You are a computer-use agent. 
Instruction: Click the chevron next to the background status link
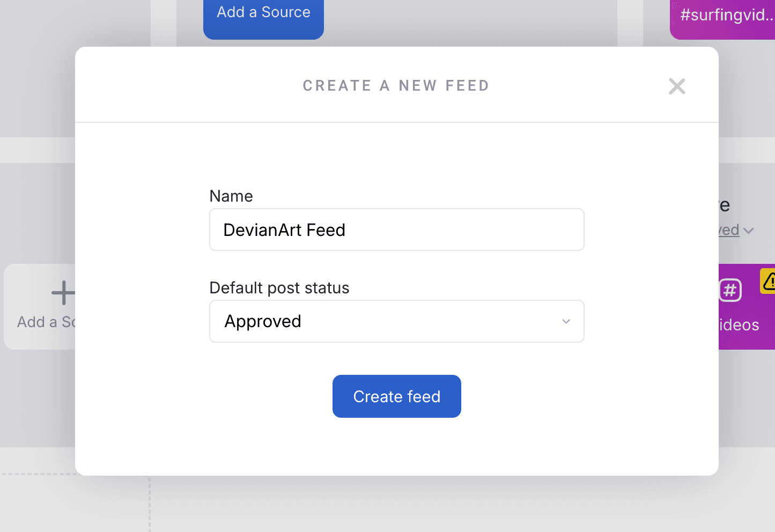[x=750, y=230]
